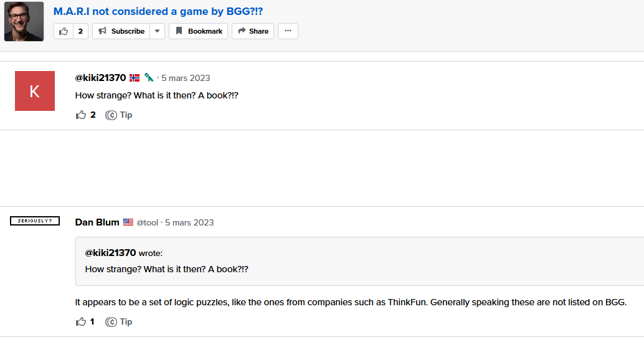Open the more options ellipsis menu
Image resolution: width=644 pixels, height=342 pixels.
point(288,31)
